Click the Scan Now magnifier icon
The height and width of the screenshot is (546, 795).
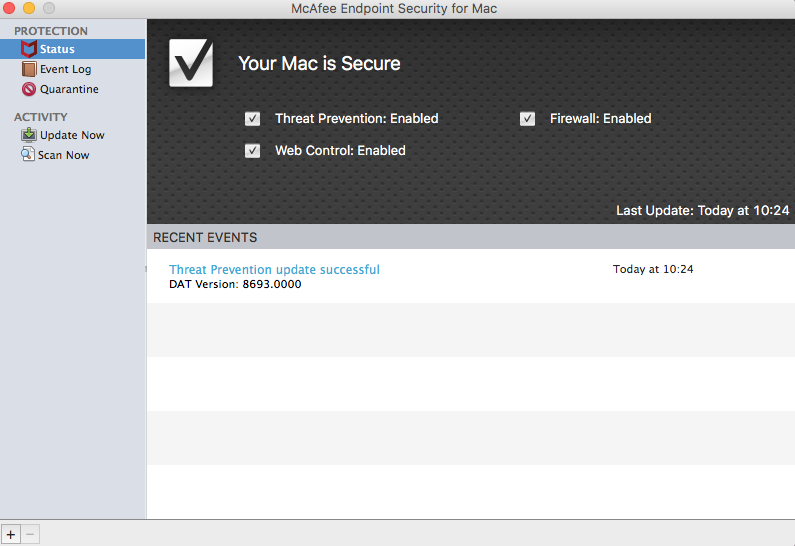tap(29, 155)
